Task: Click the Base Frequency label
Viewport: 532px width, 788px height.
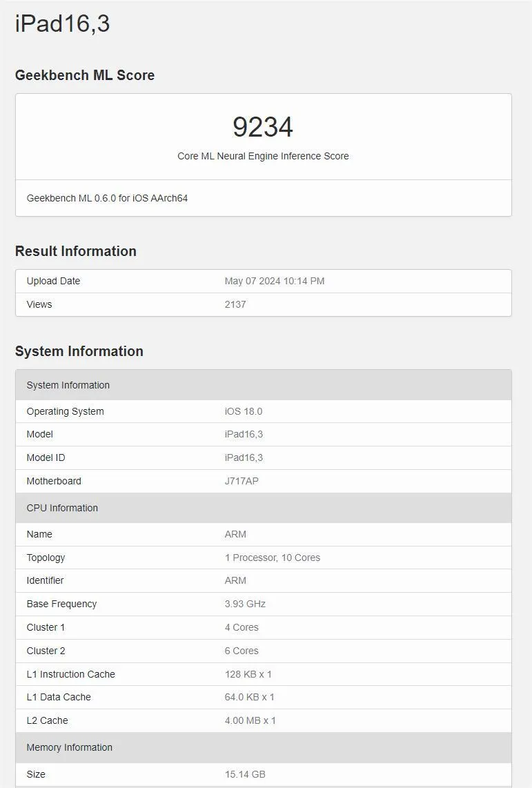Action: pyautogui.click(x=62, y=604)
